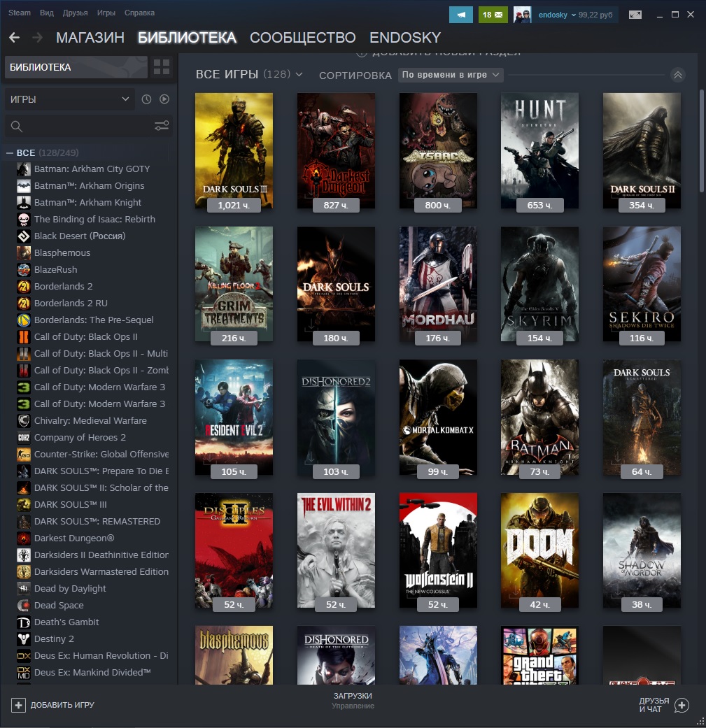
Task: Select 'Batman™: Arkham Knight' in list
Action: pos(87,202)
